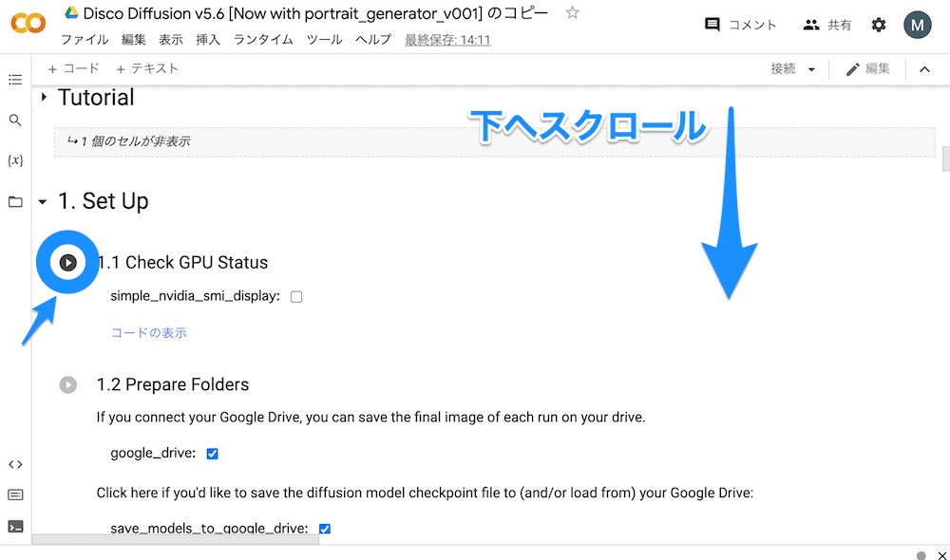The image size is (950, 560).
Task: Open the settings gear icon
Action: (x=879, y=25)
